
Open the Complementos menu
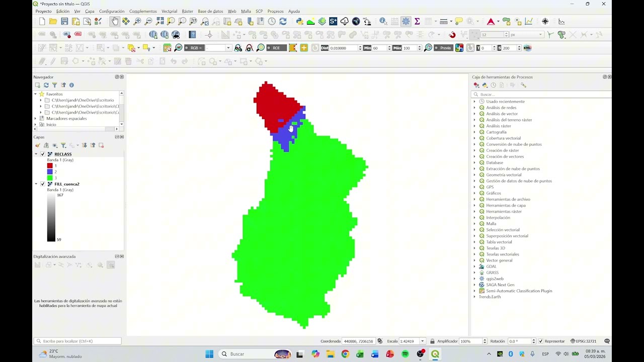point(143,11)
